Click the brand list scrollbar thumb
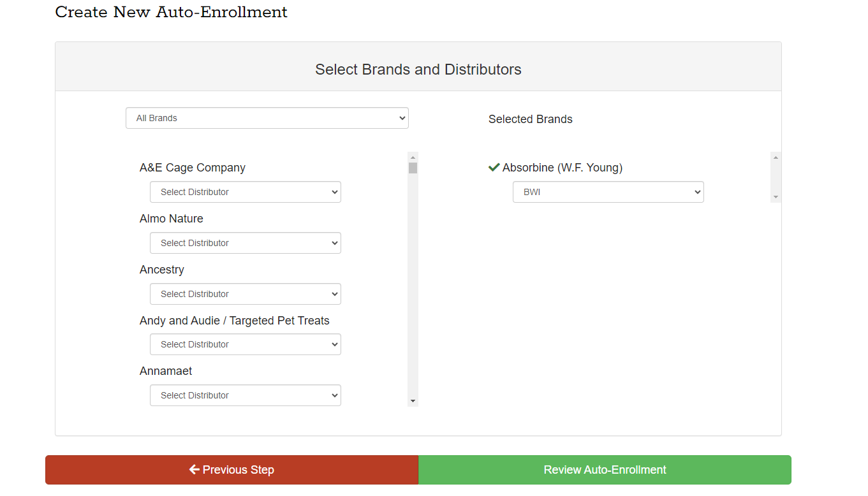Viewport: 868px width, 496px height. 413,168
